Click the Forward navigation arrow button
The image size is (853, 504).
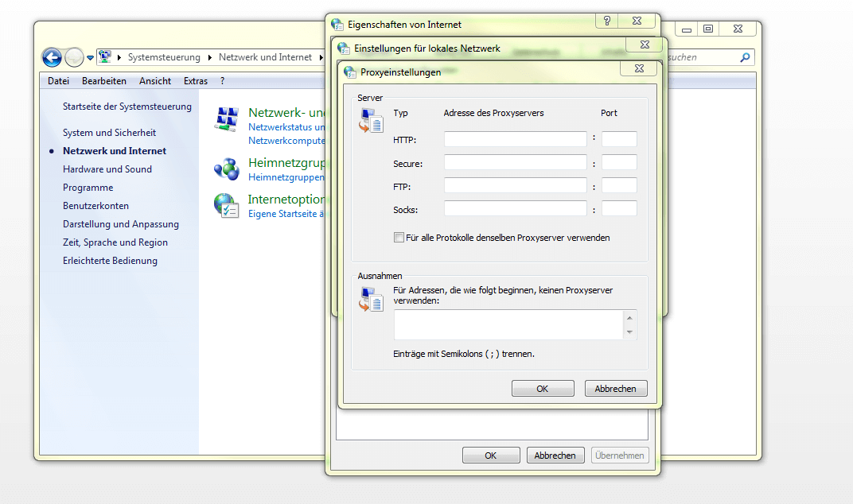click(74, 57)
